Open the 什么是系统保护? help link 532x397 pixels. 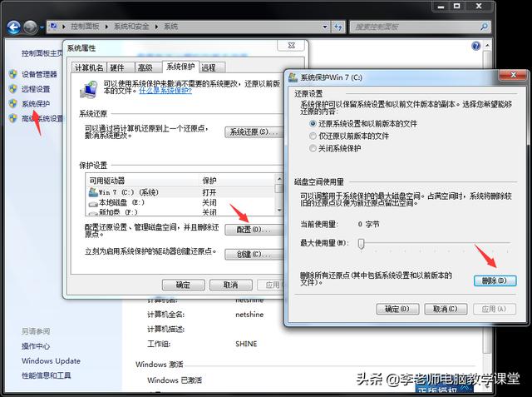pos(165,91)
